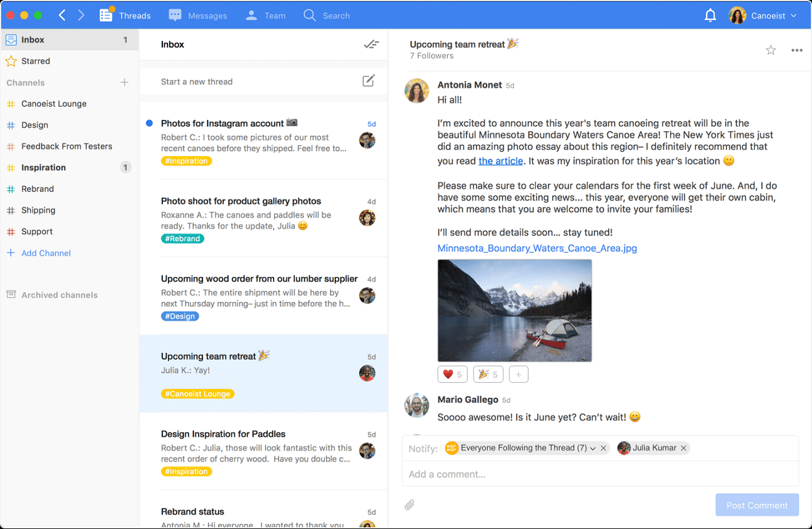Open the Everyone Following the Thread dropdown

tap(592, 448)
